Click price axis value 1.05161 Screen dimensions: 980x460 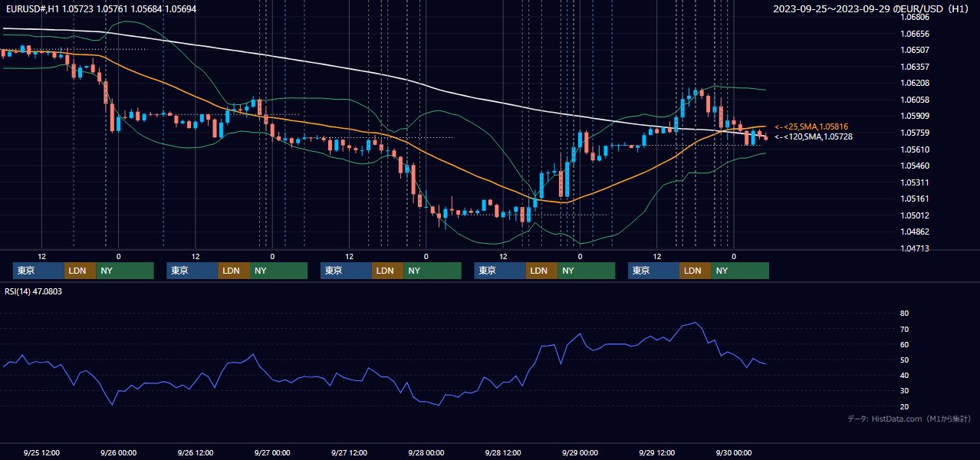915,199
